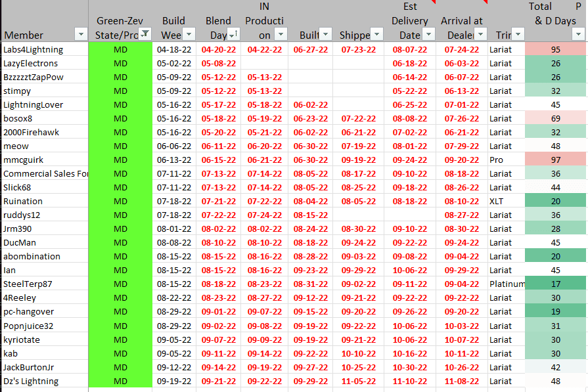Open the Trim column filter dropdown

tap(516, 34)
